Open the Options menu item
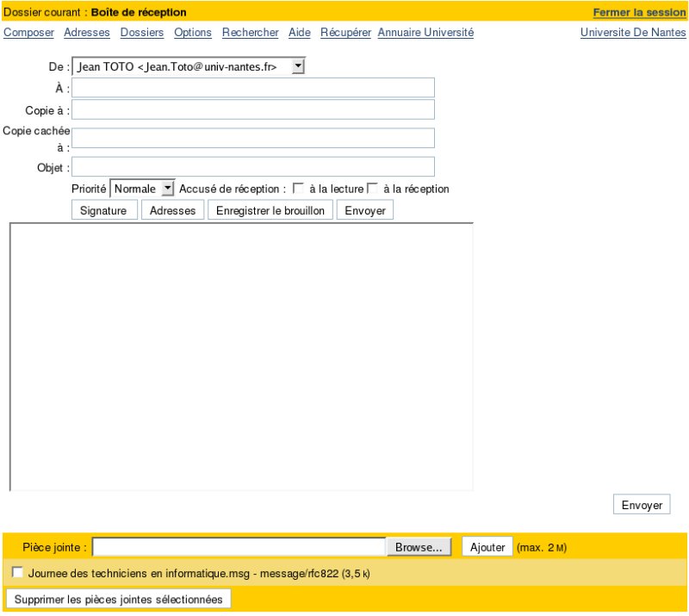Viewport: 689px width, 616px height. [x=192, y=32]
